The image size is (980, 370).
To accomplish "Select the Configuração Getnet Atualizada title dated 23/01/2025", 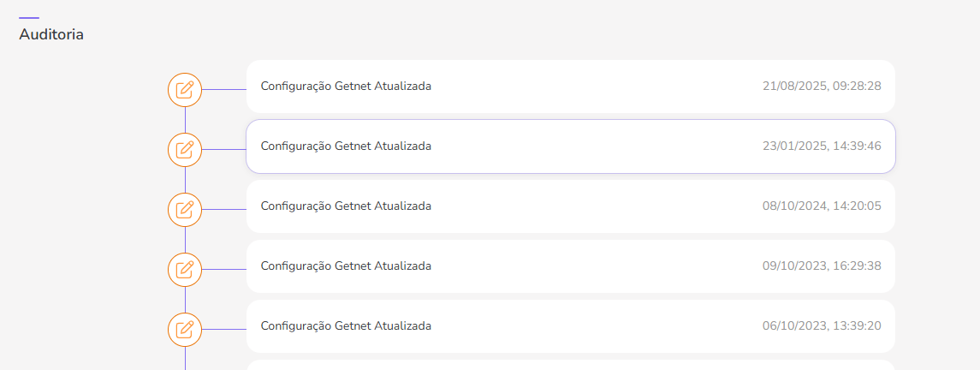I will click(346, 146).
